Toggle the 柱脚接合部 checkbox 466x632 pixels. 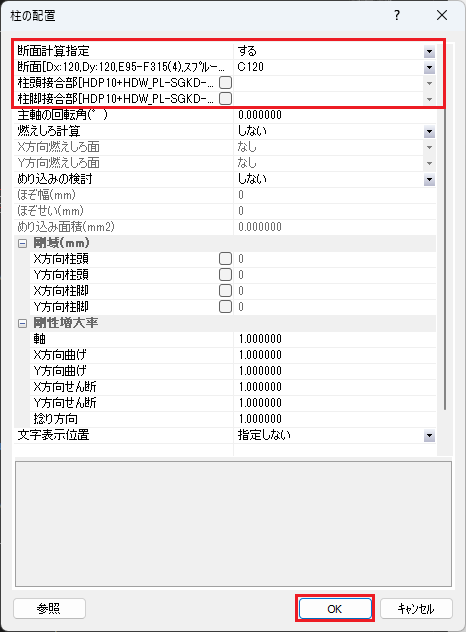pos(225,99)
